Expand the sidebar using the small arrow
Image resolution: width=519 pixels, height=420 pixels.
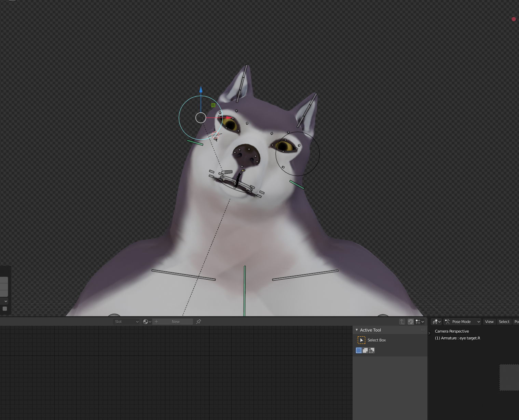click(429, 333)
